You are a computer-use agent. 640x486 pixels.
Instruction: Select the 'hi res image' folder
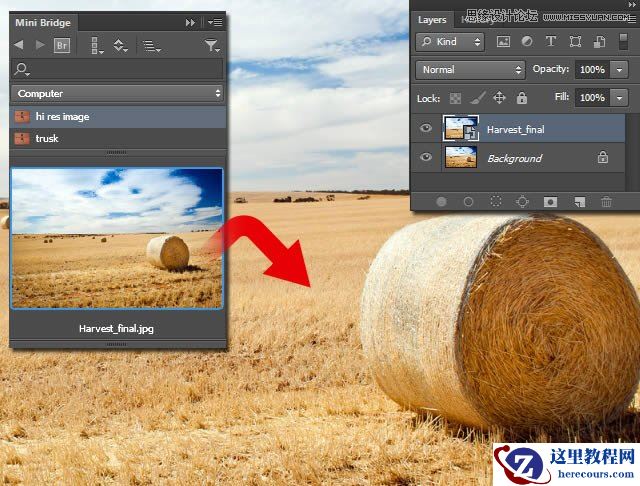coord(118,117)
